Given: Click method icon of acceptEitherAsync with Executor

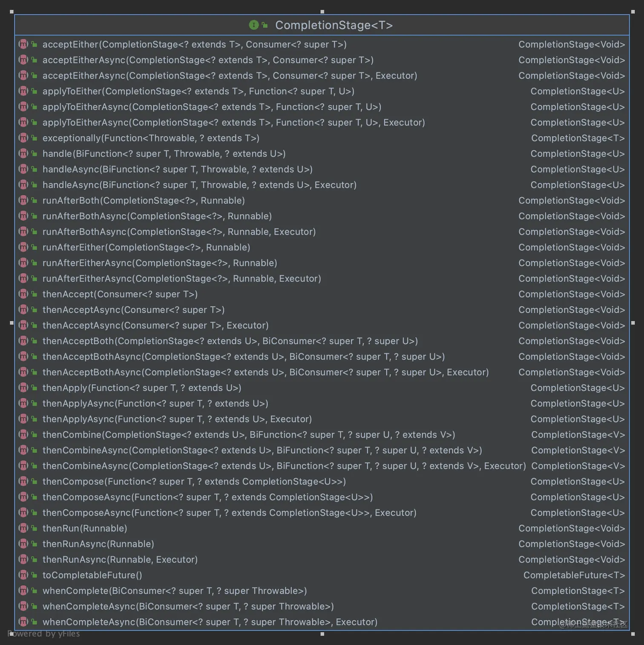Looking at the screenshot, I should 23,76.
